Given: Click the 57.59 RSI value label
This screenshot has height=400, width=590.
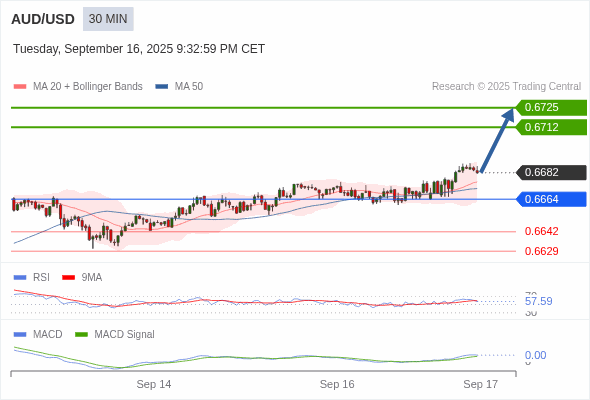Looking at the screenshot, I should click(x=538, y=301).
